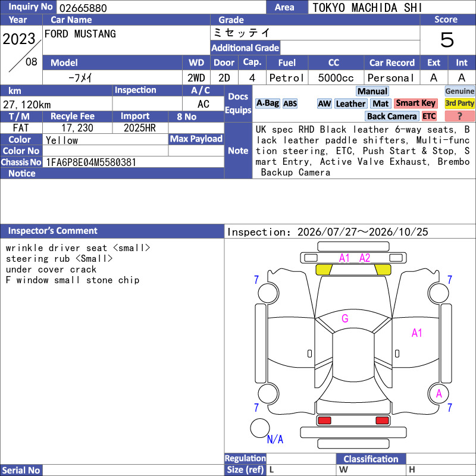
Task: Click the left yellow headlight on diagram
Action: pos(324,270)
